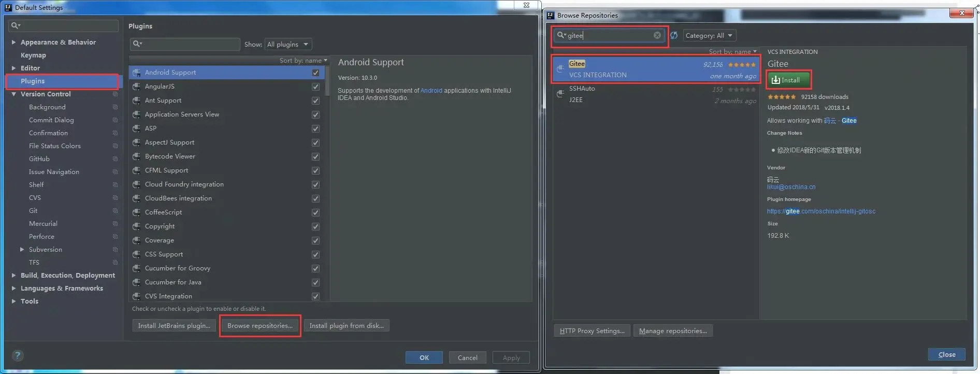Click the project-level icon beside GitHub
Image resolution: width=980 pixels, height=374 pixels.
[115, 159]
